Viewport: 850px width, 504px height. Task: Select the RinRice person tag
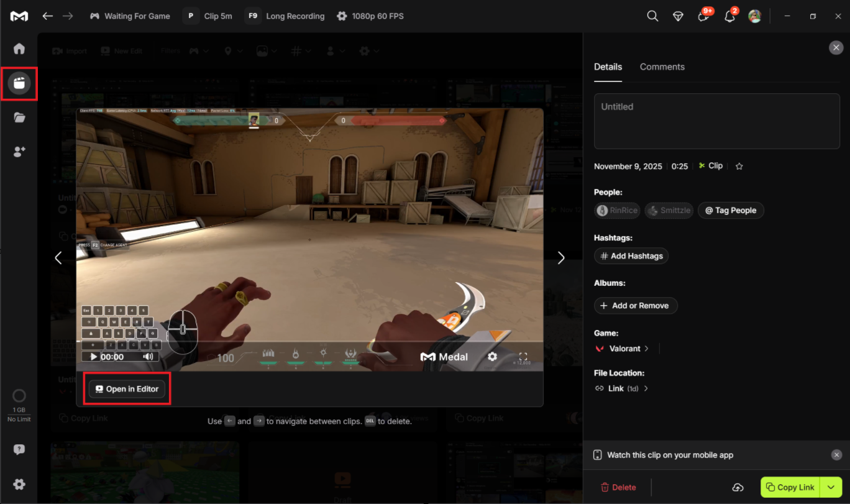tap(618, 211)
